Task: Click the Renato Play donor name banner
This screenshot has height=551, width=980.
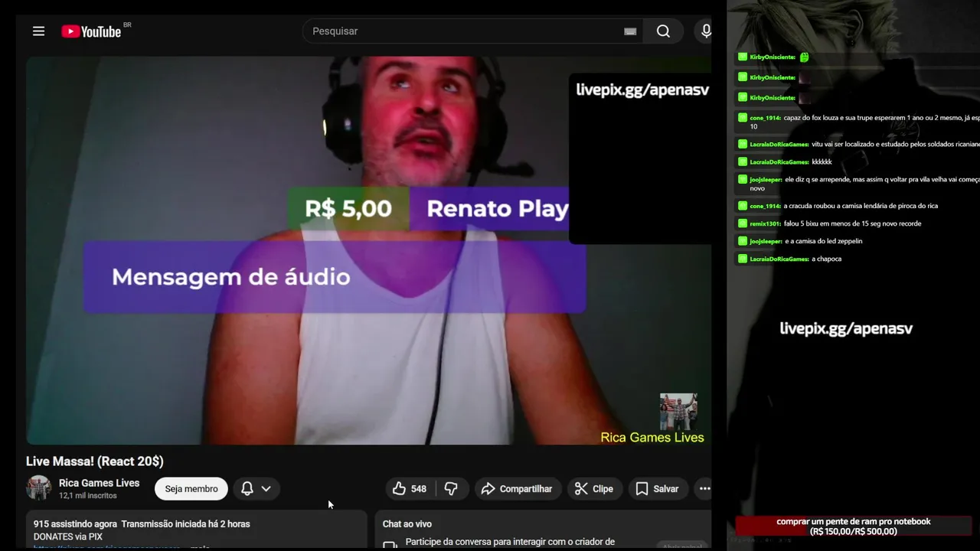Action: [490, 209]
